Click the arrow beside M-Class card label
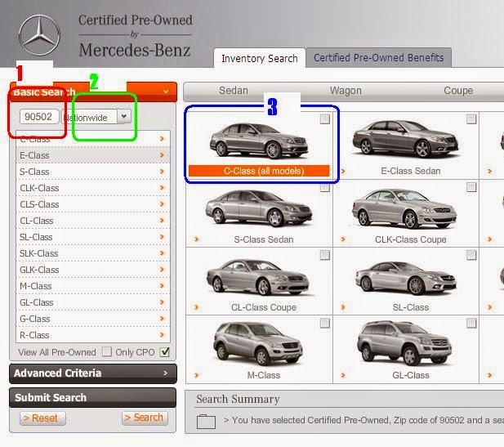Viewport: 504px width, 447px height. point(196,375)
